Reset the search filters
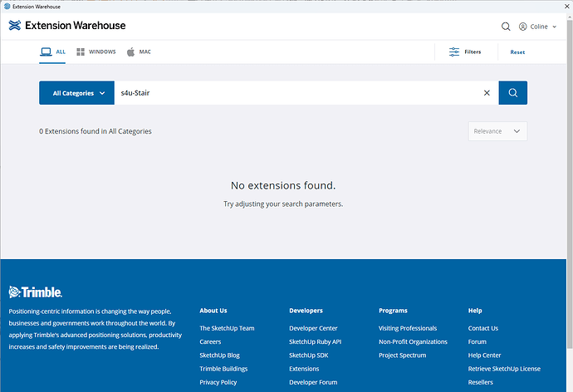This screenshot has height=392, width=573. click(x=517, y=52)
